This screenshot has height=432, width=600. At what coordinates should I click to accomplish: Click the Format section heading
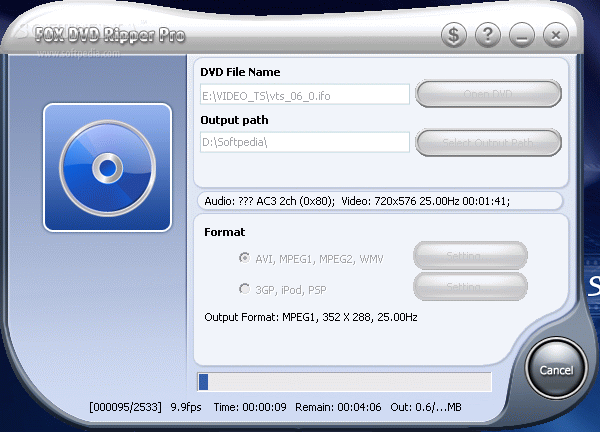[225, 232]
